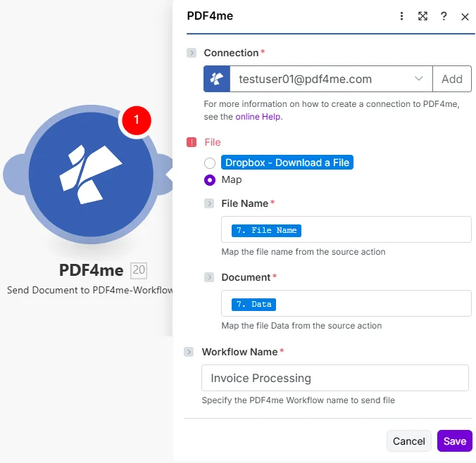Toggle the Document field expander
The width and height of the screenshot is (476, 463).
click(209, 277)
